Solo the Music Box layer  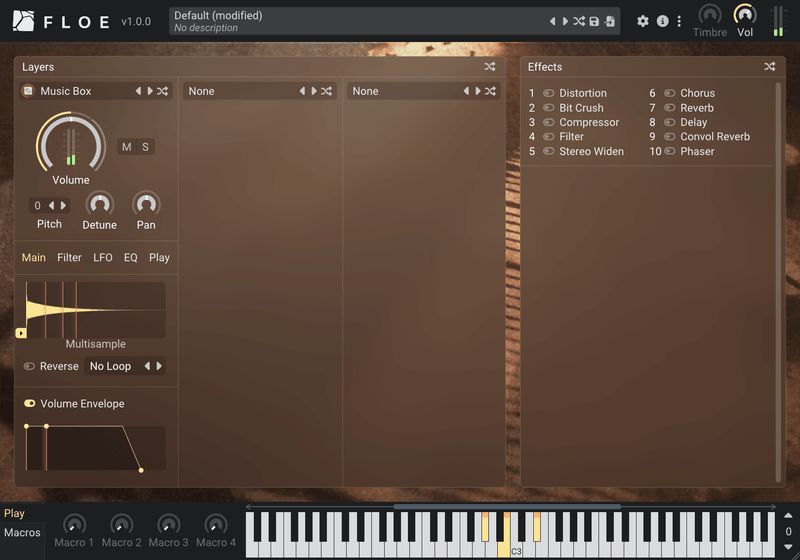click(x=145, y=147)
